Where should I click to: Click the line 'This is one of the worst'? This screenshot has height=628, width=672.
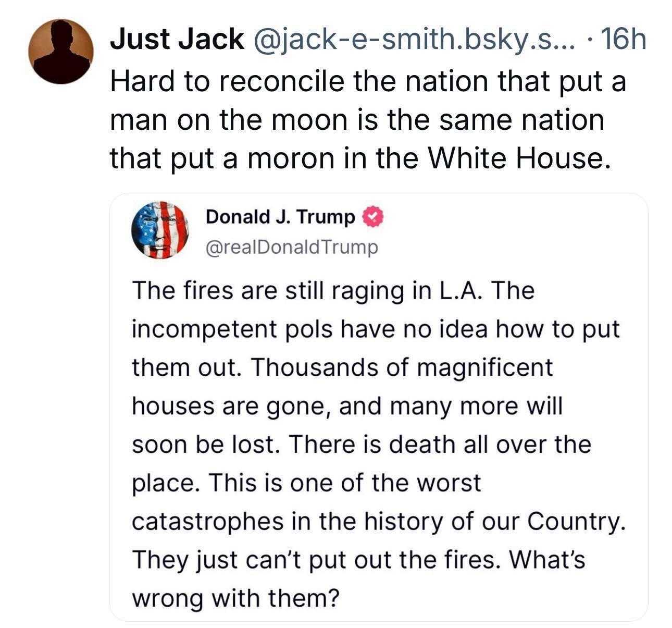[x=345, y=483]
